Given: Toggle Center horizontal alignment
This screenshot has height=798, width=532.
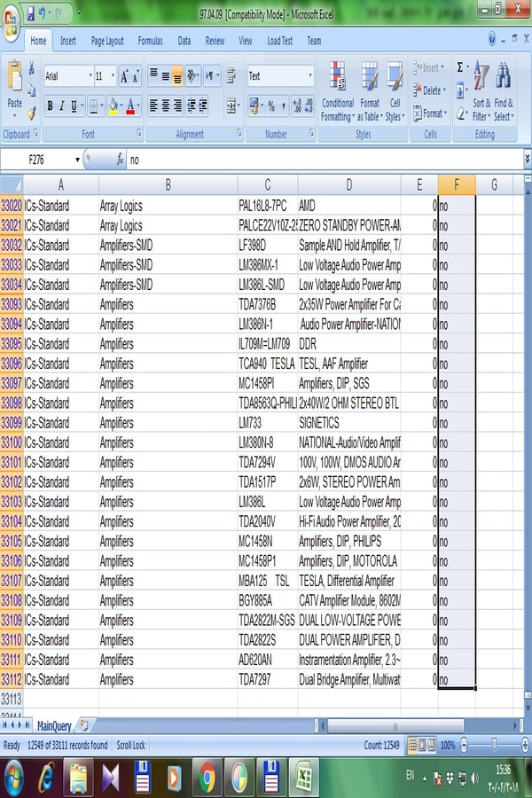Looking at the screenshot, I should click(166, 106).
